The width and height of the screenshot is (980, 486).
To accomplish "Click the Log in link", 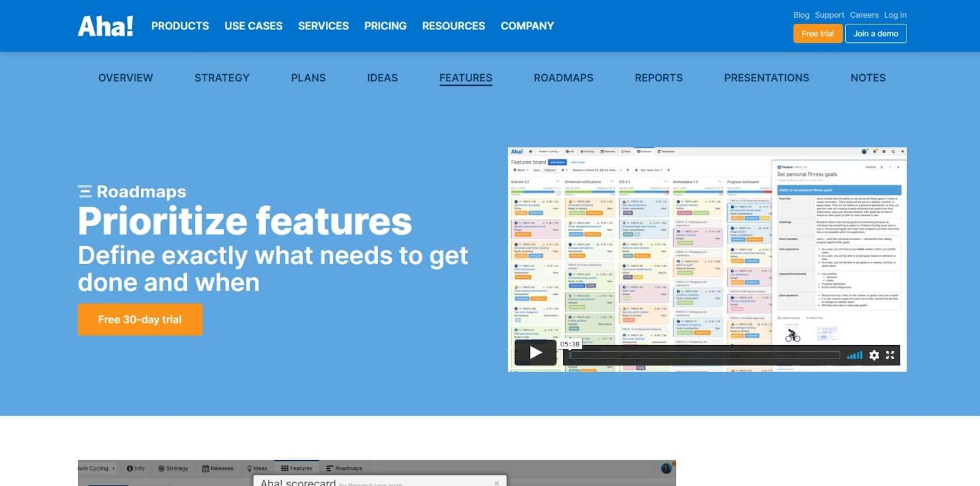I will (x=895, y=15).
